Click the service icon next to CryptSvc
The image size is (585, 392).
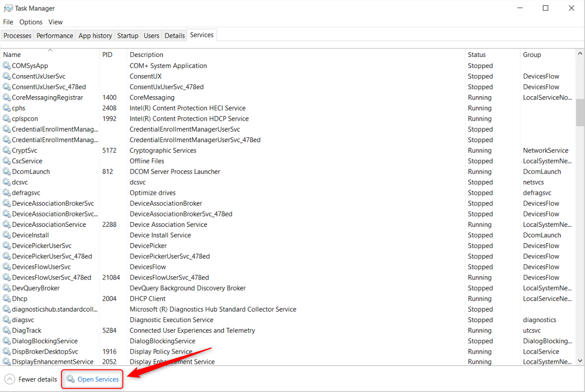tap(7, 150)
